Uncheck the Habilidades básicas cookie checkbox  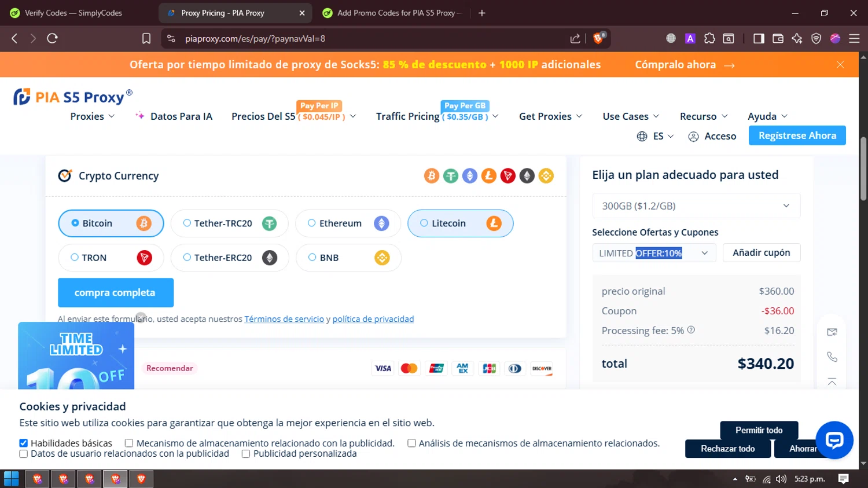tap(24, 443)
